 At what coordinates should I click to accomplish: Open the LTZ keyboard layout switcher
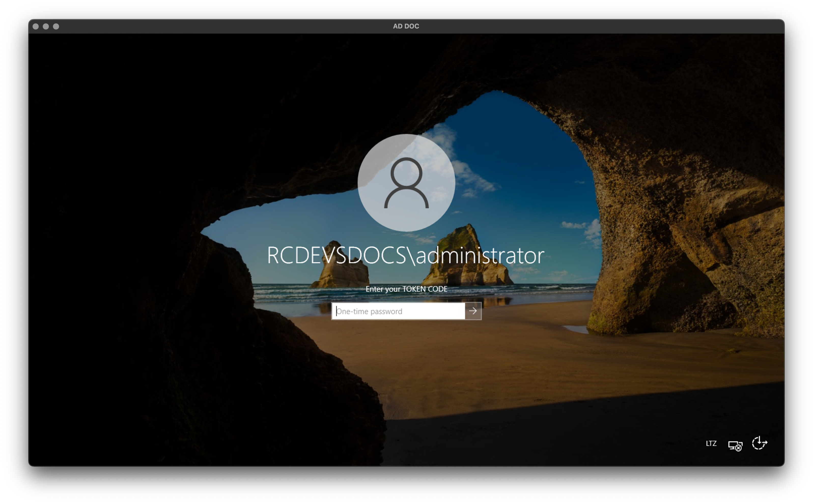click(x=711, y=443)
